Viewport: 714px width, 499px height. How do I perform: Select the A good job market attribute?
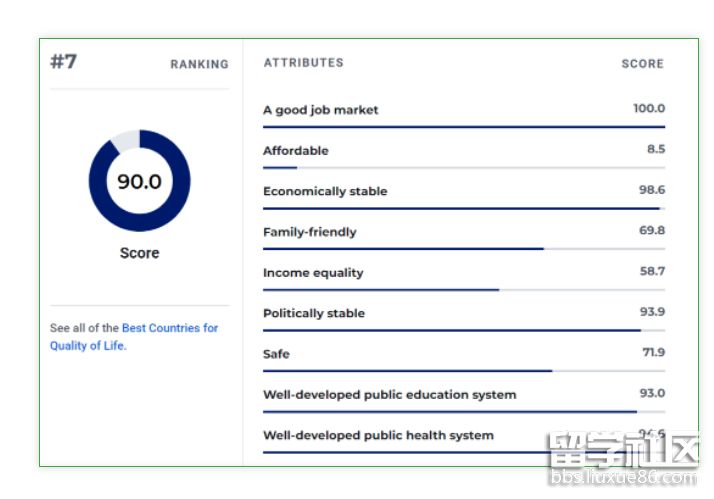[320, 110]
